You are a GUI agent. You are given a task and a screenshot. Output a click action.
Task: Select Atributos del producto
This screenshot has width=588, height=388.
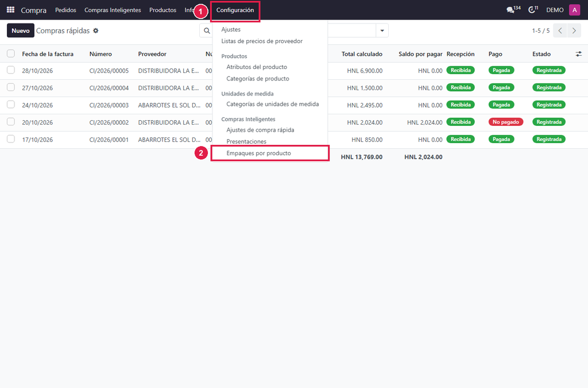257,67
